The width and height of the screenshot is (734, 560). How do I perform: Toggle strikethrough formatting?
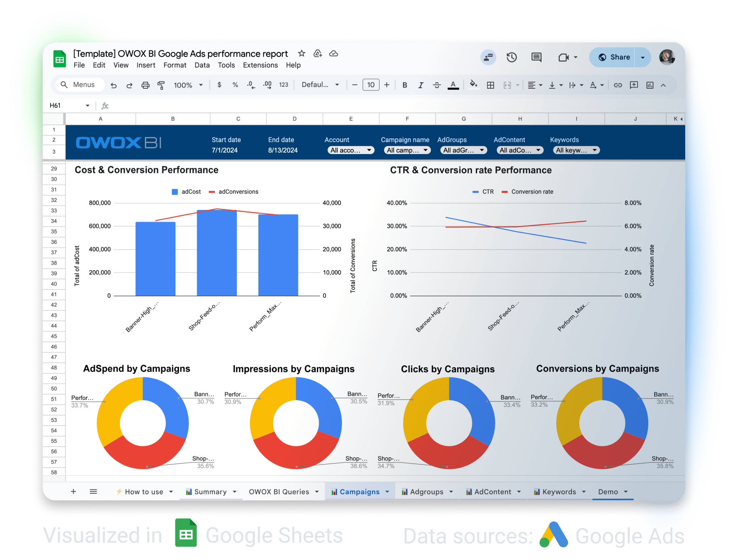[437, 85]
